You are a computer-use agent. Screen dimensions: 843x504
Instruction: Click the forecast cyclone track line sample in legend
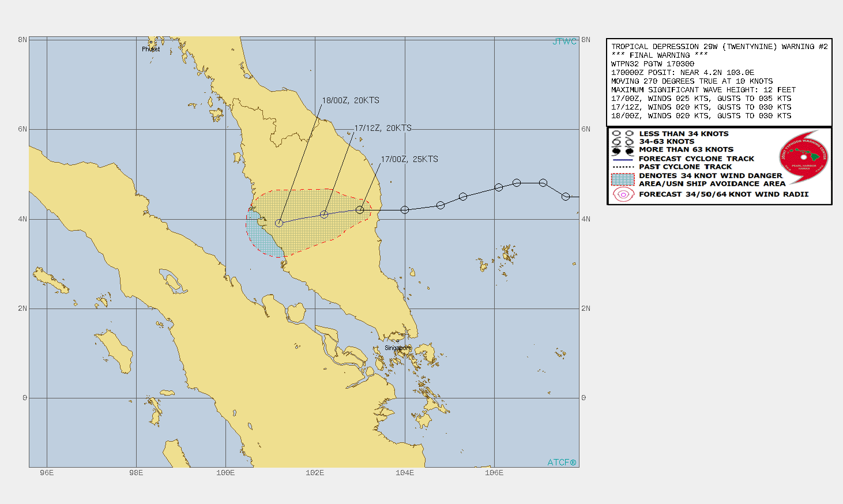(623, 159)
